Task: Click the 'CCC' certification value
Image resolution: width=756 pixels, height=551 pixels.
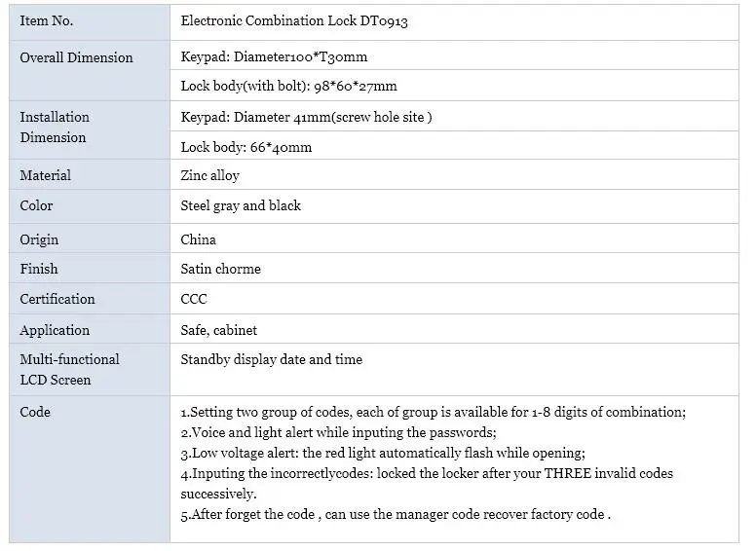Action: [194, 299]
